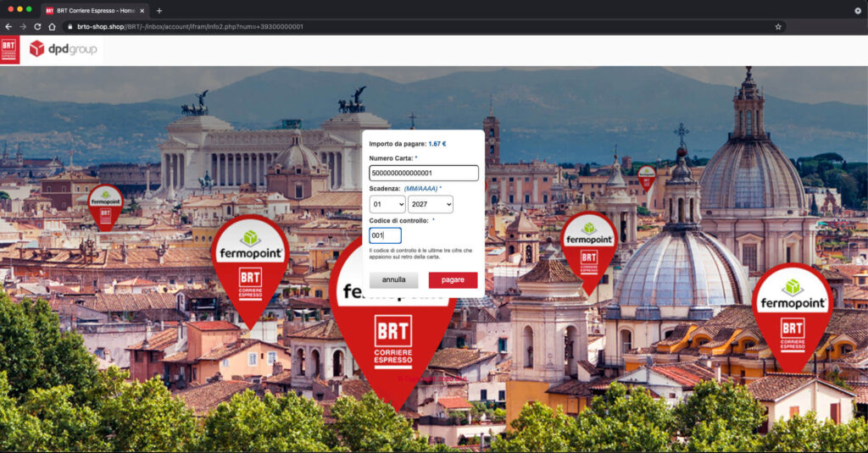
Task: Click the BRT logo in the header
Action: click(9, 49)
